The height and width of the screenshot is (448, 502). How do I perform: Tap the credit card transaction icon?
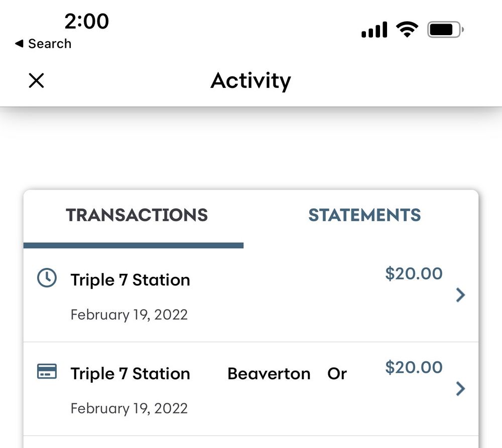(x=47, y=372)
